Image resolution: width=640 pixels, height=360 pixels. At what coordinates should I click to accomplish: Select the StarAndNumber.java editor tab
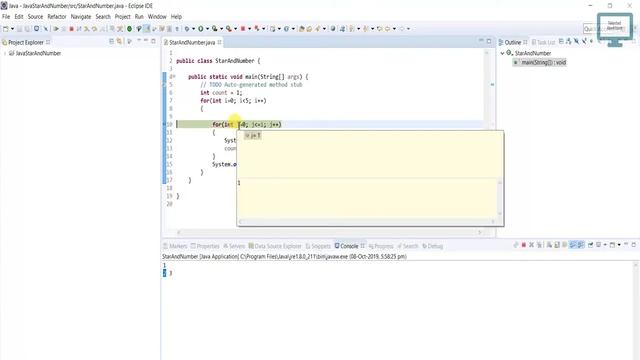192,42
